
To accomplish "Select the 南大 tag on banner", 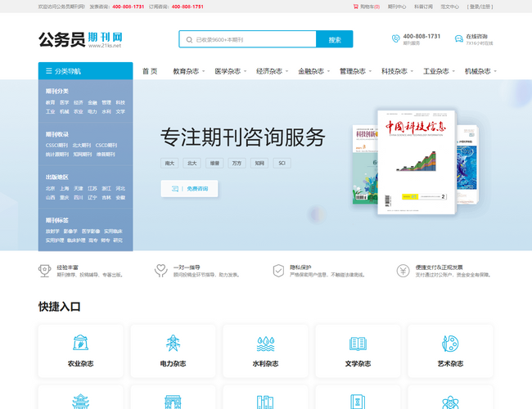I will [169, 163].
